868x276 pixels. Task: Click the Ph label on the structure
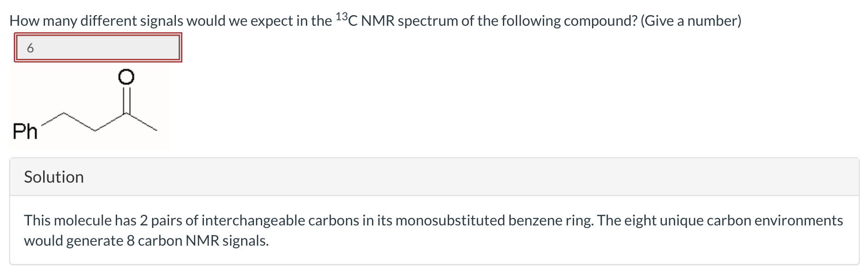26,131
